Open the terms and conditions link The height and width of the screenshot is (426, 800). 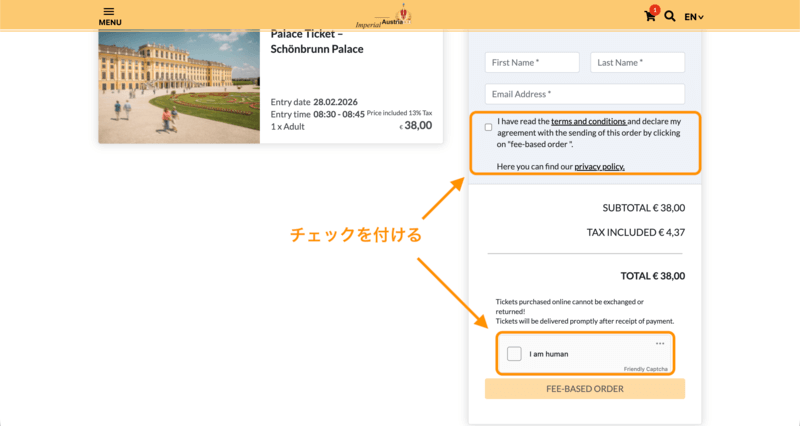click(x=588, y=121)
